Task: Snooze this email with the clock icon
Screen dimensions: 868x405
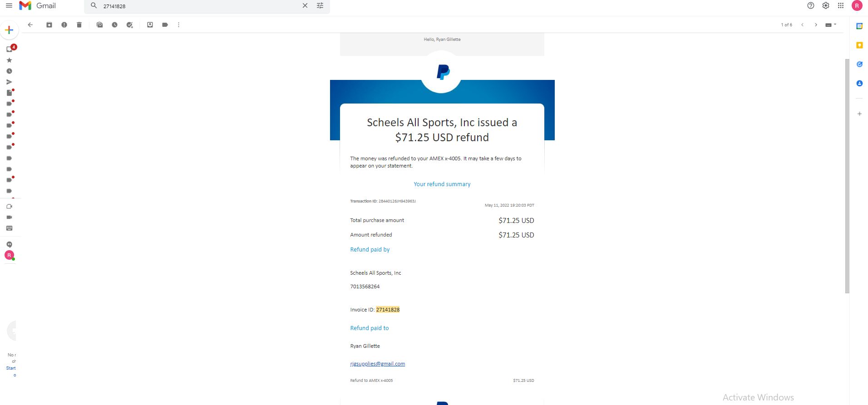Action: click(x=114, y=25)
